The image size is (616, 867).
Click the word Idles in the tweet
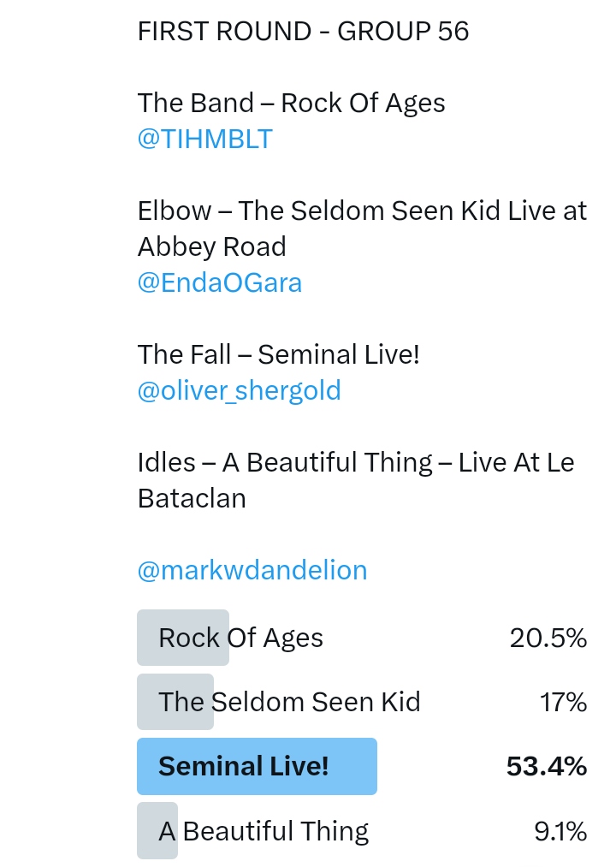[x=166, y=462]
